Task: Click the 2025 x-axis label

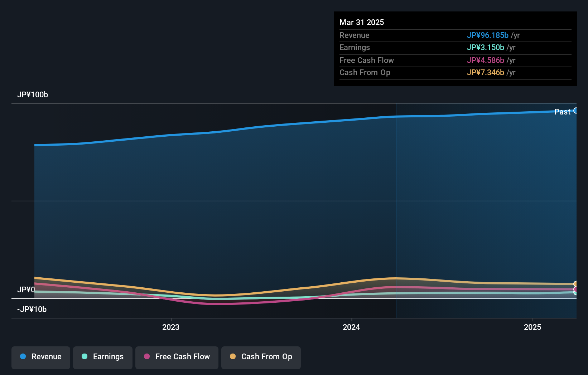Action: (x=532, y=327)
